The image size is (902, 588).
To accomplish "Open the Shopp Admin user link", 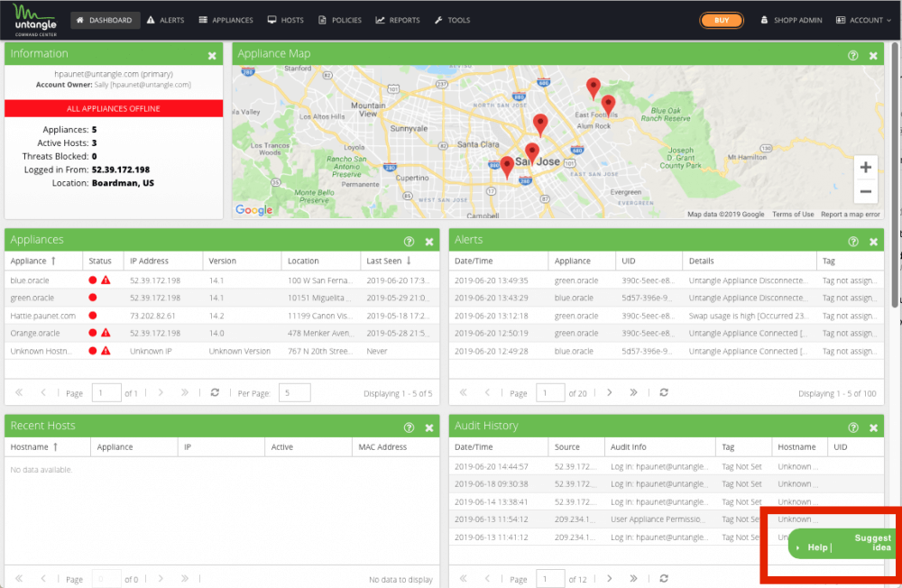I will coord(792,20).
